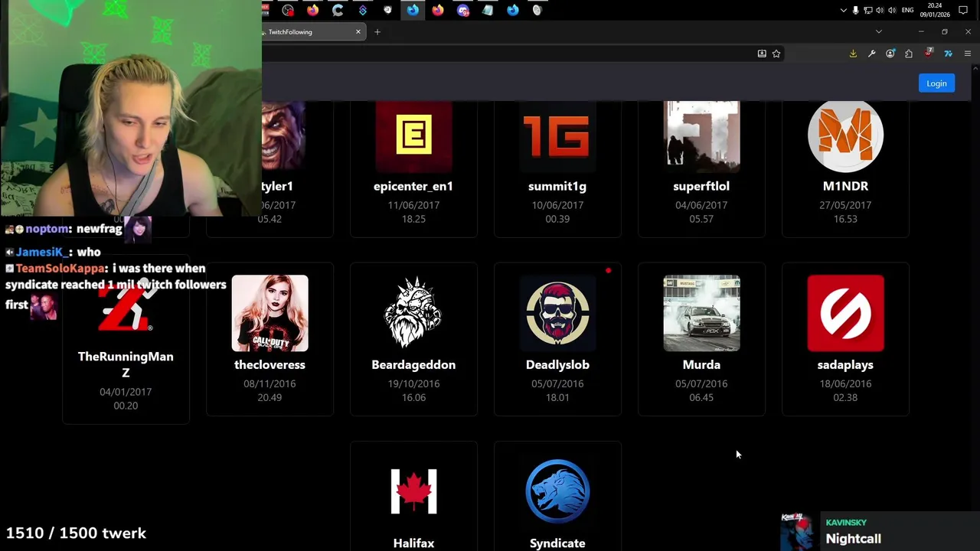Open the M1NDR channel avatar
The height and width of the screenshot is (551, 980).
(845, 135)
